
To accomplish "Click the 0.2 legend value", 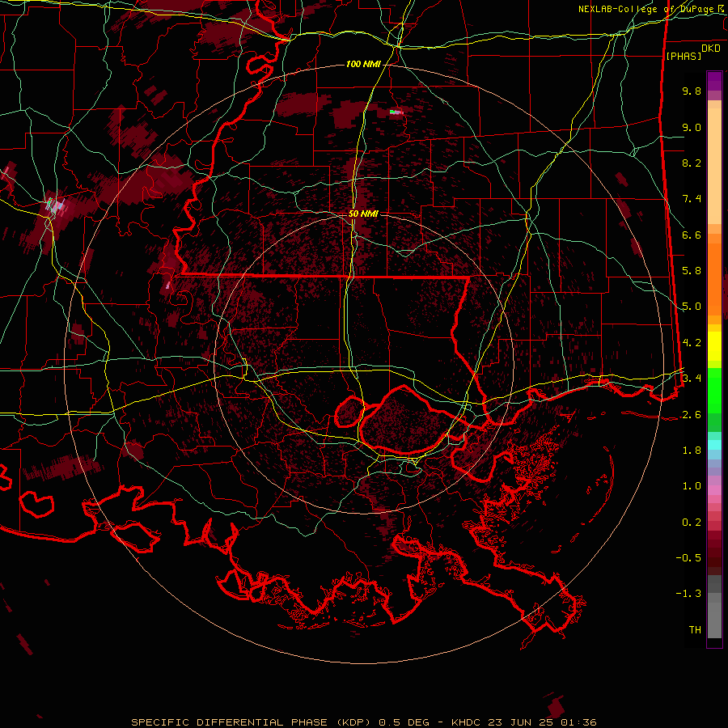I will point(692,523).
